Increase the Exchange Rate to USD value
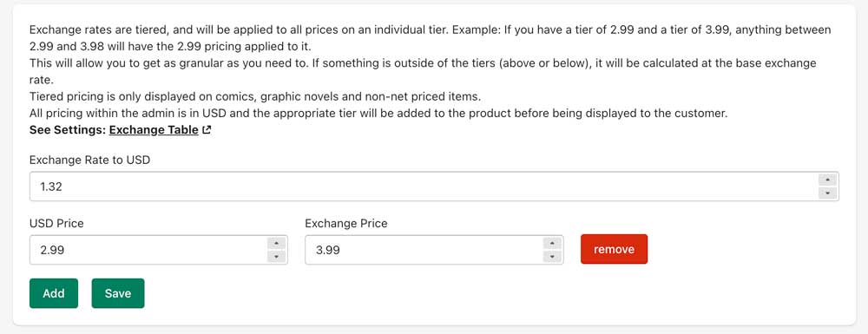This screenshot has height=334, width=868. coord(827,180)
